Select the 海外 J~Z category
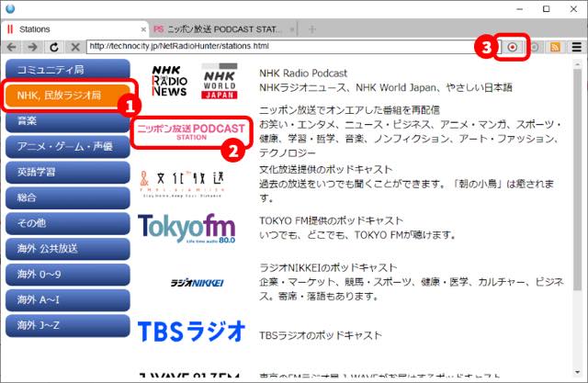588x383 pixels. tap(68, 326)
